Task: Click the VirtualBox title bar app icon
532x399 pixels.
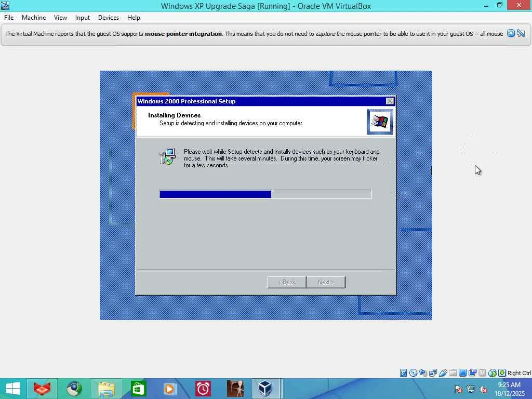Action: (x=5, y=5)
